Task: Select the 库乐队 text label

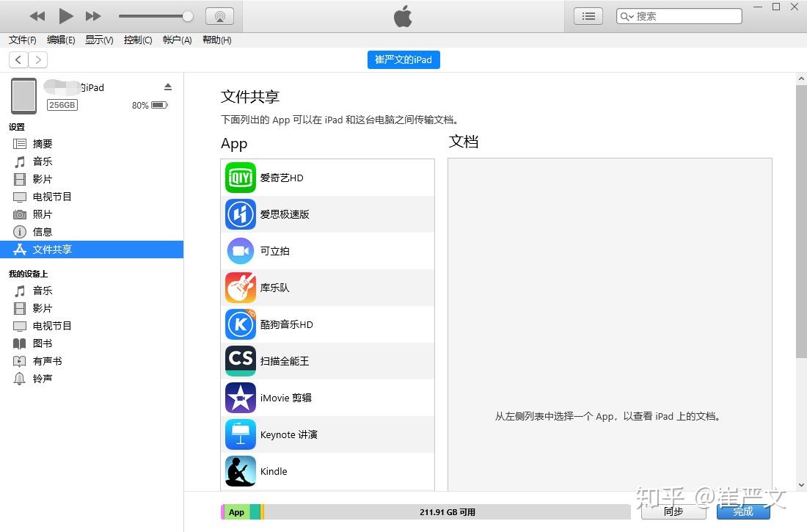Action: tap(275, 288)
